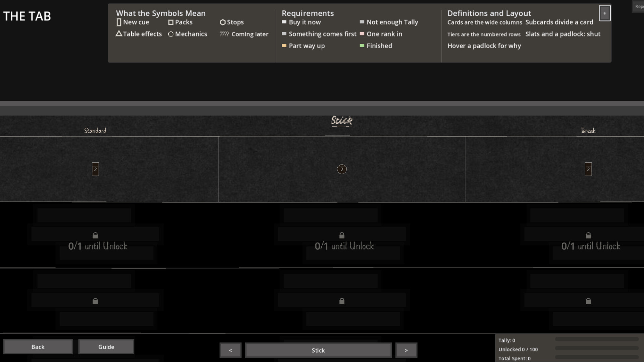Click the bottom-row padlock in the Break column

588,301
